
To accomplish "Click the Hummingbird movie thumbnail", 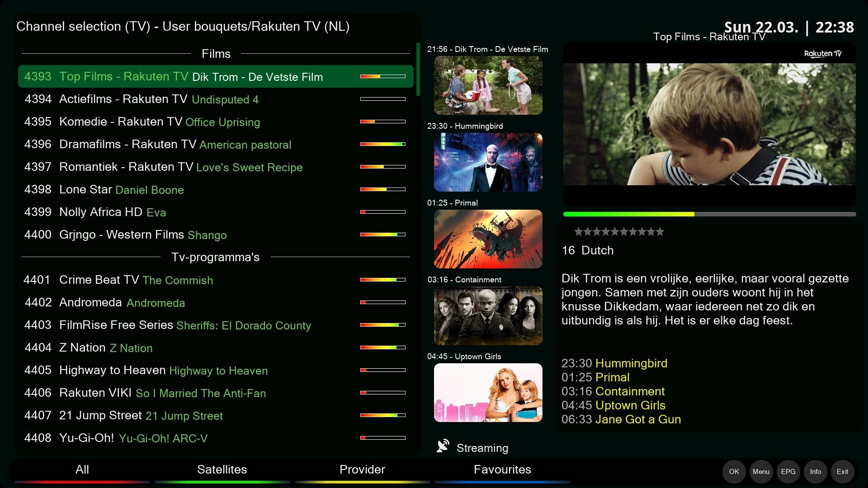I will click(x=488, y=162).
